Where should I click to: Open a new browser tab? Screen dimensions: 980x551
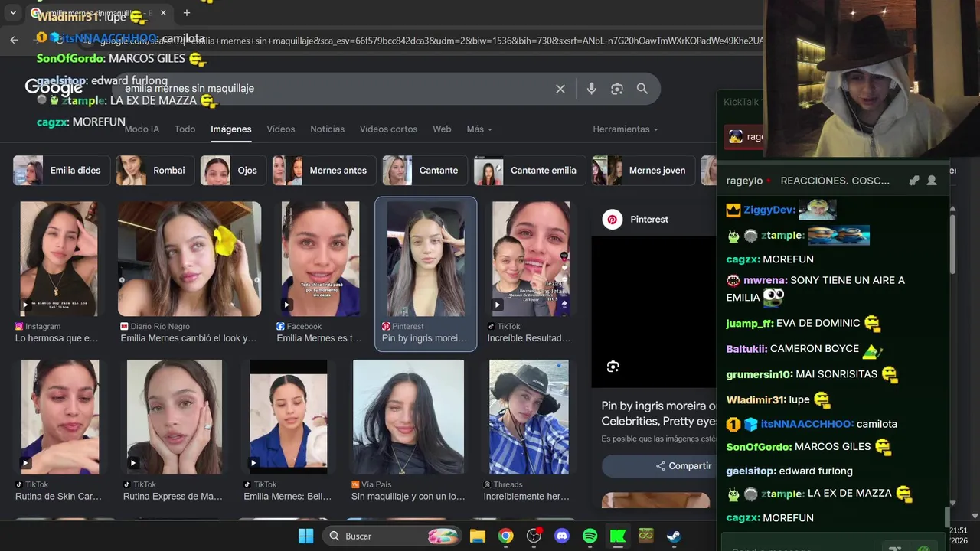(186, 13)
